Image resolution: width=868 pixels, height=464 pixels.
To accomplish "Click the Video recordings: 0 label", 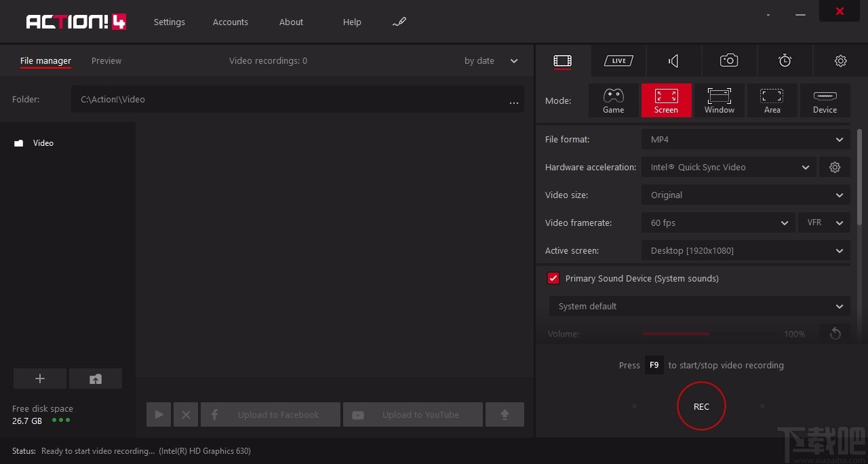I will [268, 61].
